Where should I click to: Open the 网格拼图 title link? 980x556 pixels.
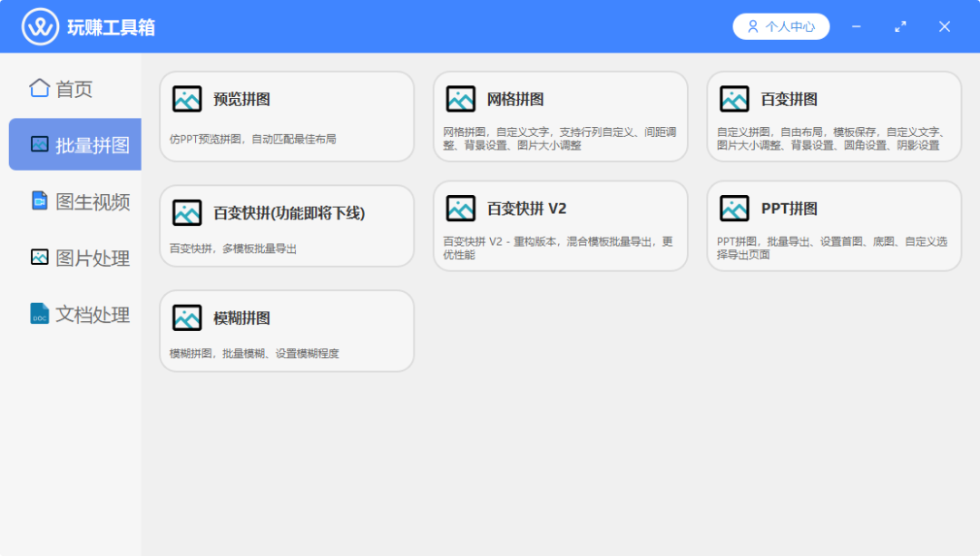click(515, 100)
